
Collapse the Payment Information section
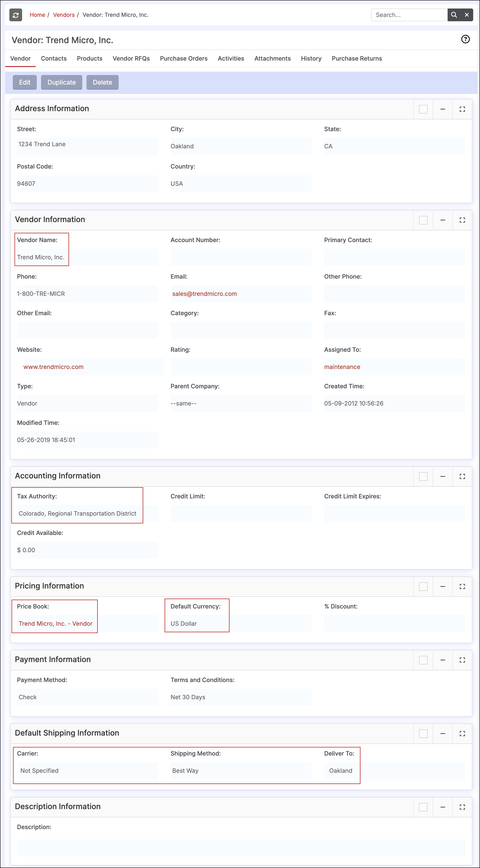(x=443, y=660)
